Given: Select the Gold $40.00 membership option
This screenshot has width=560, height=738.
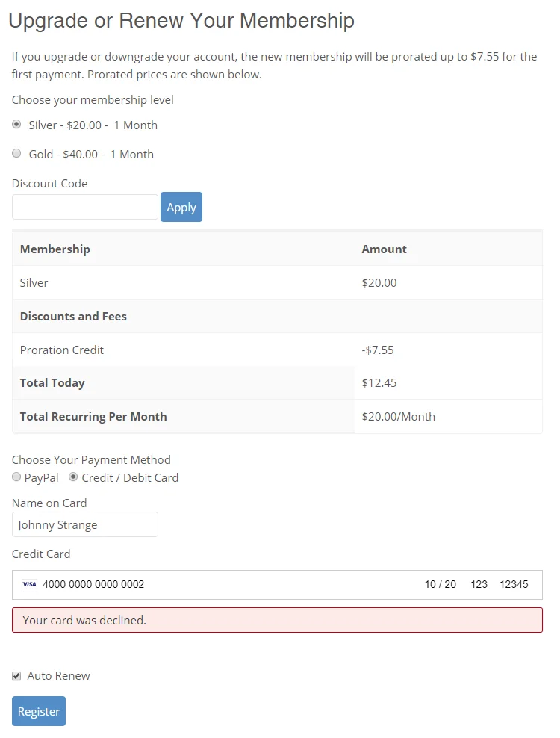Looking at the screenshot, I should [16, 153].
